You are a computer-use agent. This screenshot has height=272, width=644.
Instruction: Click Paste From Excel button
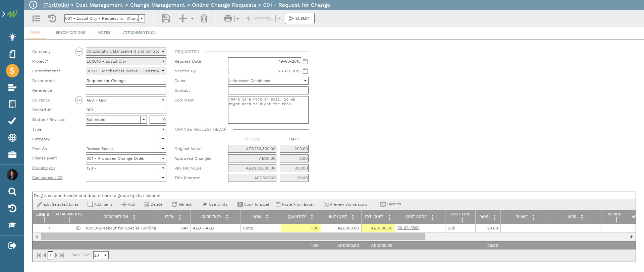(x=294, y=204)
